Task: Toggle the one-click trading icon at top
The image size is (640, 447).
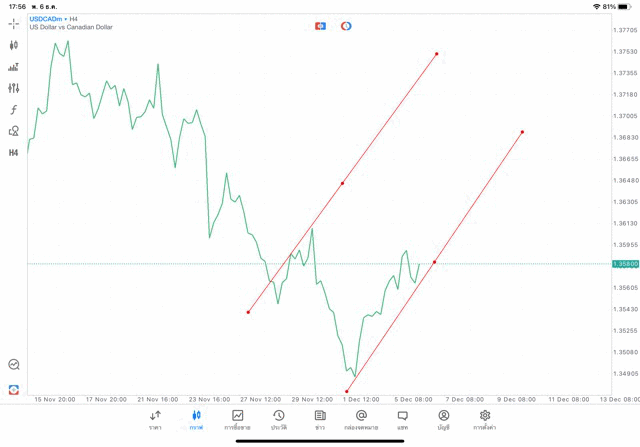Action: pyautogui.click(x=320, y=25)
